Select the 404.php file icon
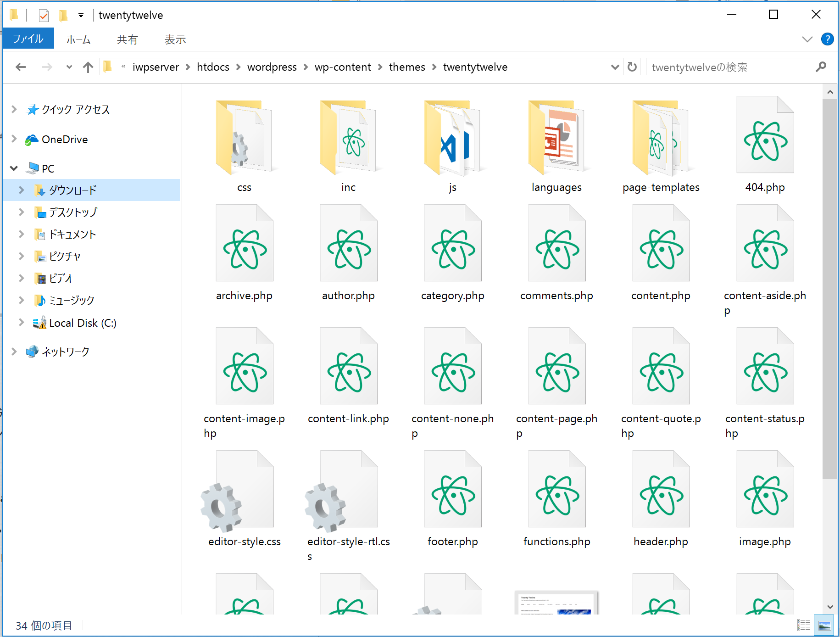Image resolution: width=840 pixels, height=637 pixels. pos(765,134)
